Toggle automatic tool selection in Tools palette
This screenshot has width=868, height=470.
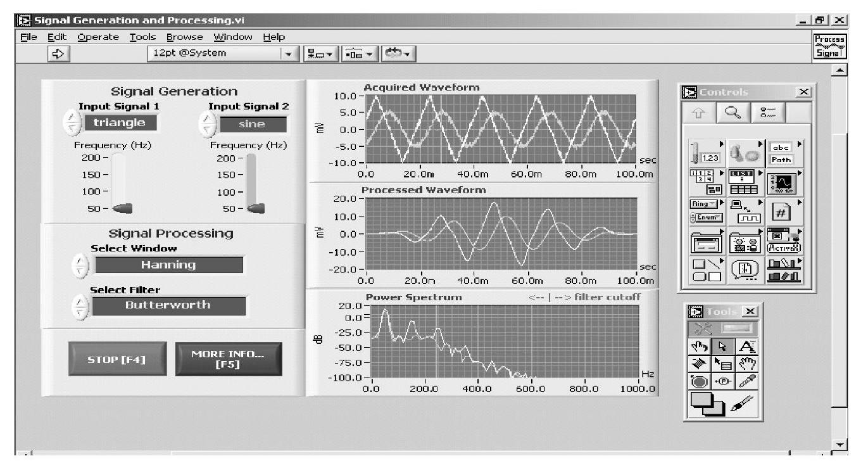click(x=723, y=328)
